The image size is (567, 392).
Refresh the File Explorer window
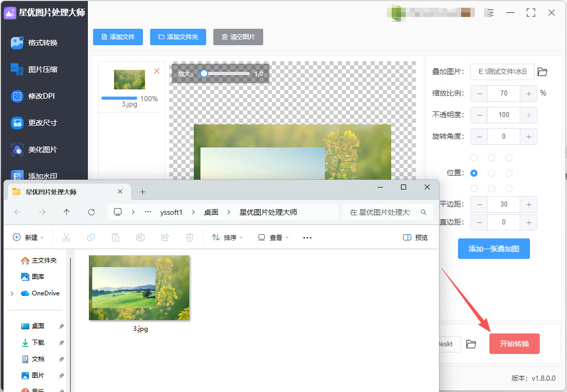[x=92, y=212]
